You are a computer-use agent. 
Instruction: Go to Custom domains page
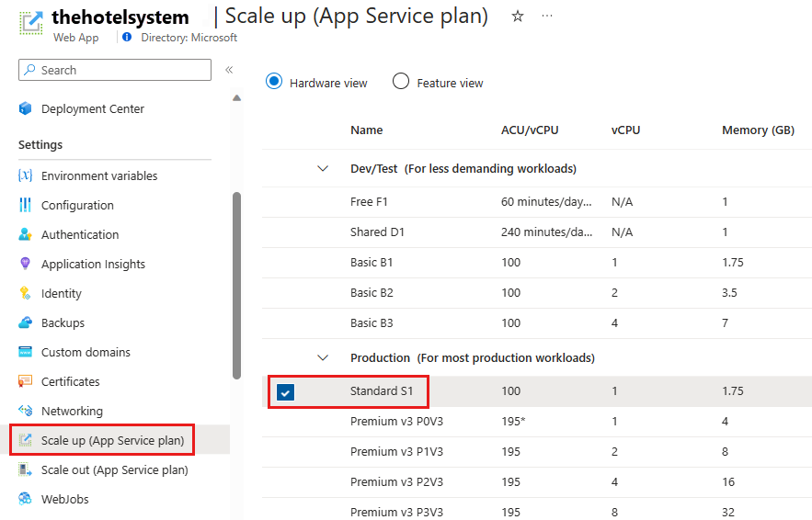[x=86, y=352]
